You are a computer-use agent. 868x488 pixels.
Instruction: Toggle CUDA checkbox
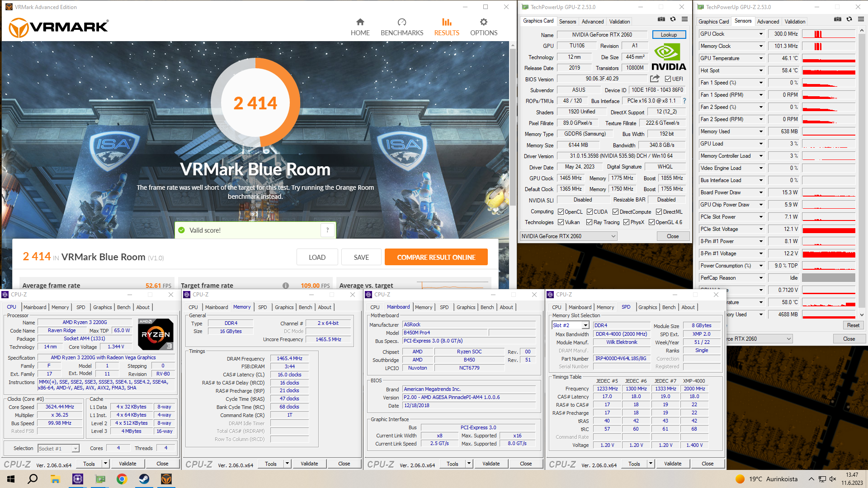coord(590,212)
